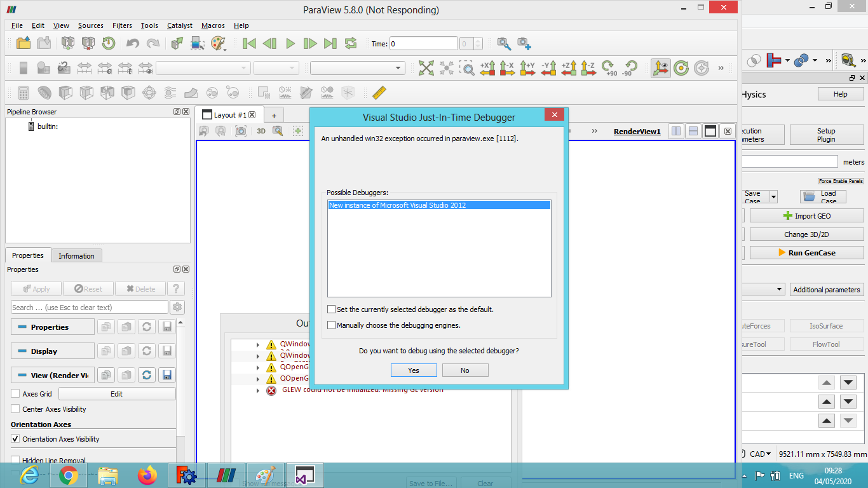This screenshot has width=868, height=488.
Task: Enable Manually choose the debugging engines
Action: point(331,325)
